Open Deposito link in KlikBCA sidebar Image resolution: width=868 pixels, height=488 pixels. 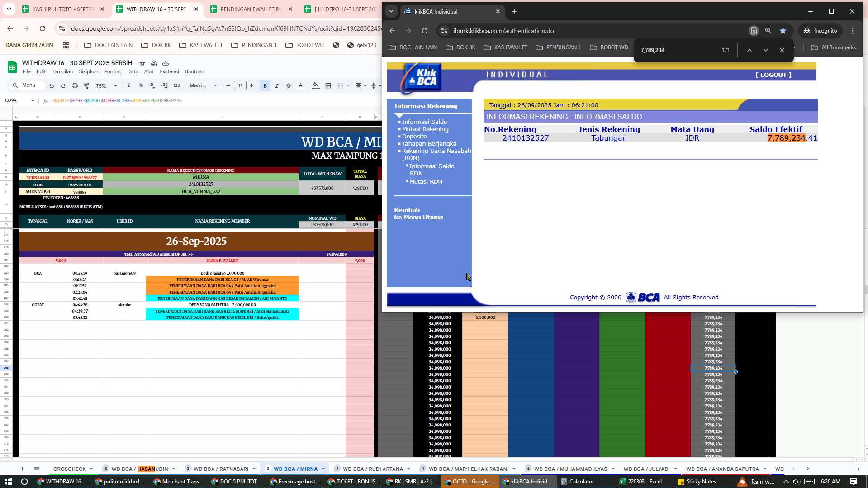coord(414,136)
